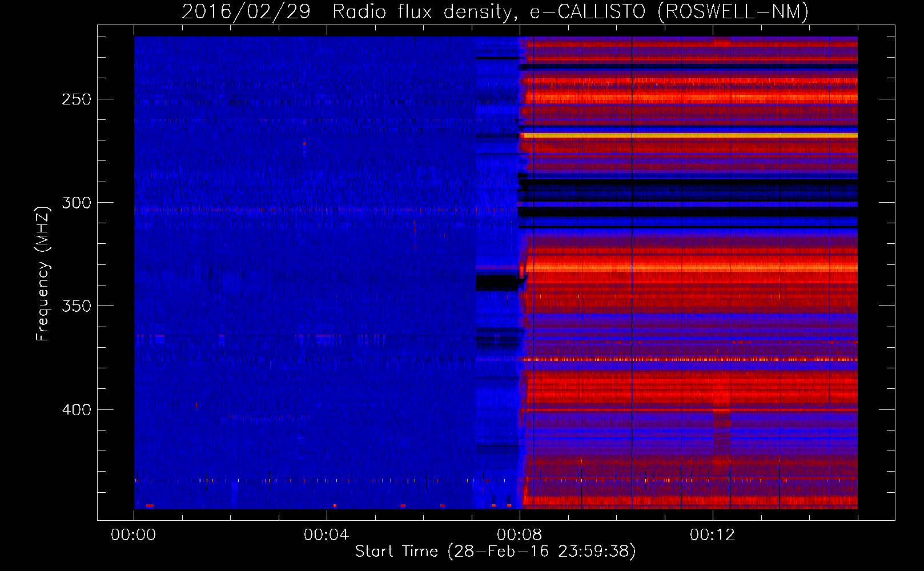The image size is (924, 571).
Task: Click the 'Frequency (MHZ)' axis label
Action: [43, 274]
